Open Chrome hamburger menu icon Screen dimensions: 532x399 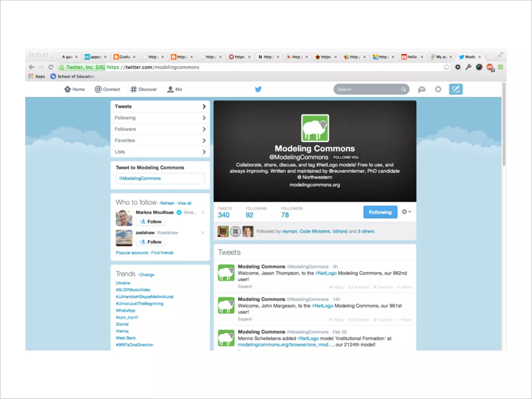(x=500, y=67)
